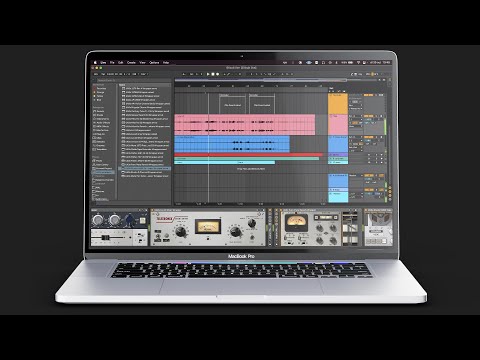Click the arranger timeline ruler
Viewport: 480px width, 360px height.
(251, 86)
